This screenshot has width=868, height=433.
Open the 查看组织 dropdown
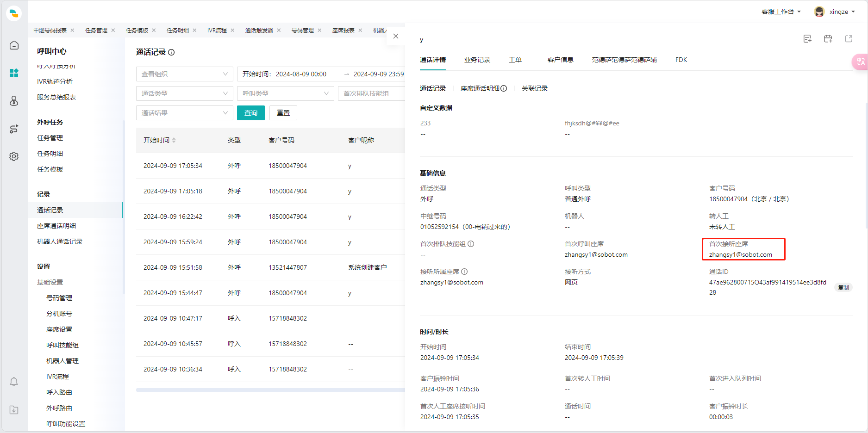pyautogui.click(x=185, y=74)
